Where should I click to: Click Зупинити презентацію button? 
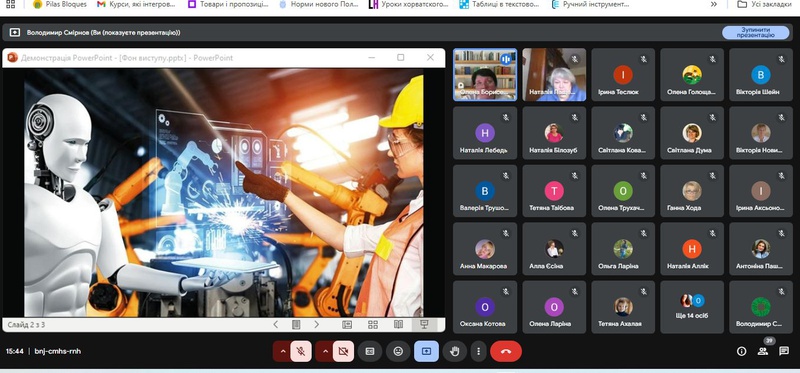pos(756,33)
